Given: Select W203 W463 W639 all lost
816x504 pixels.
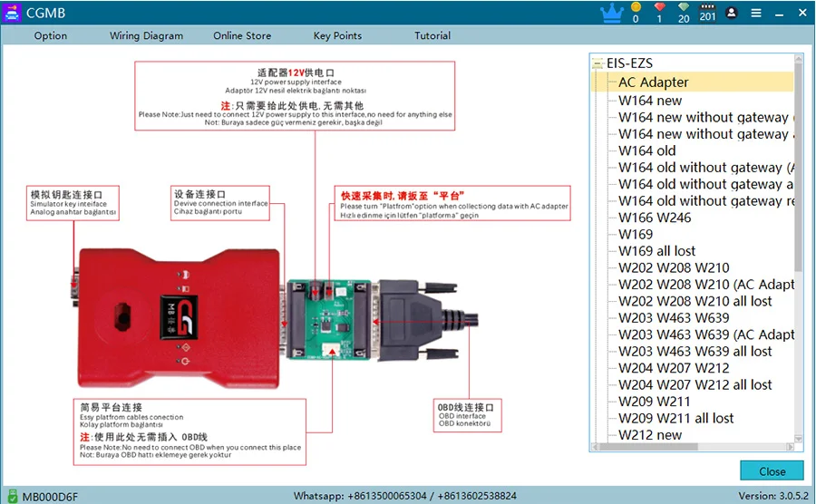Looking at the screenshot, I should click(x=695, y=351).
